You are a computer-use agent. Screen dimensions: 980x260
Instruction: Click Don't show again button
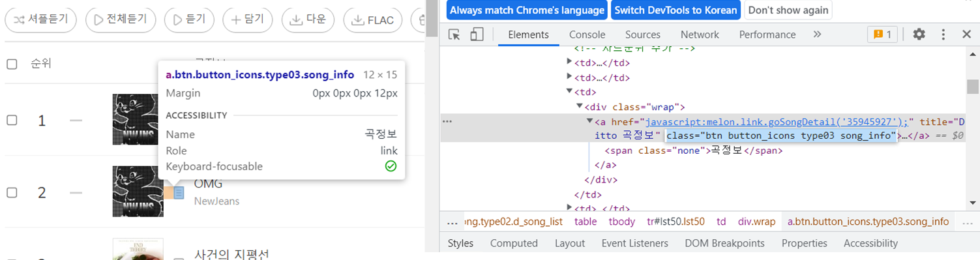click(788, 10)
